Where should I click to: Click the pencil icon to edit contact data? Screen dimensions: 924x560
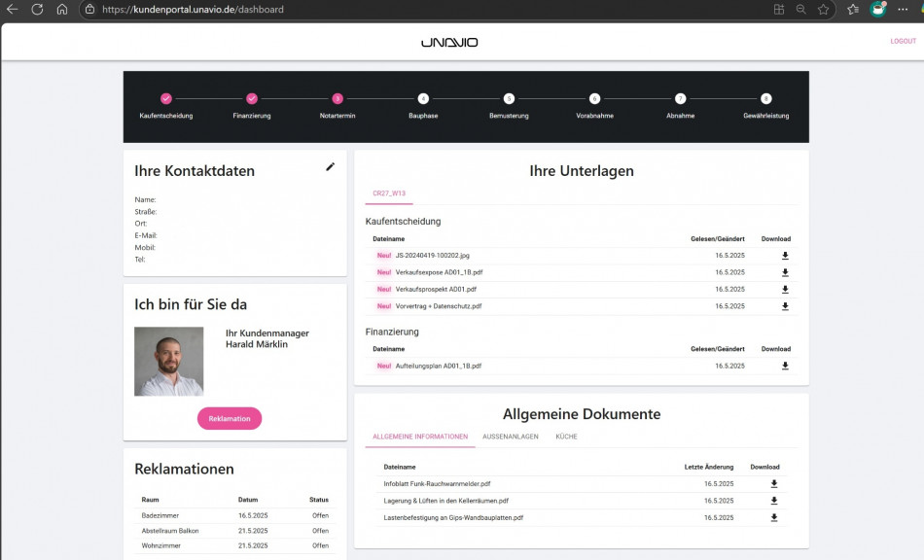tap(330, 166)
